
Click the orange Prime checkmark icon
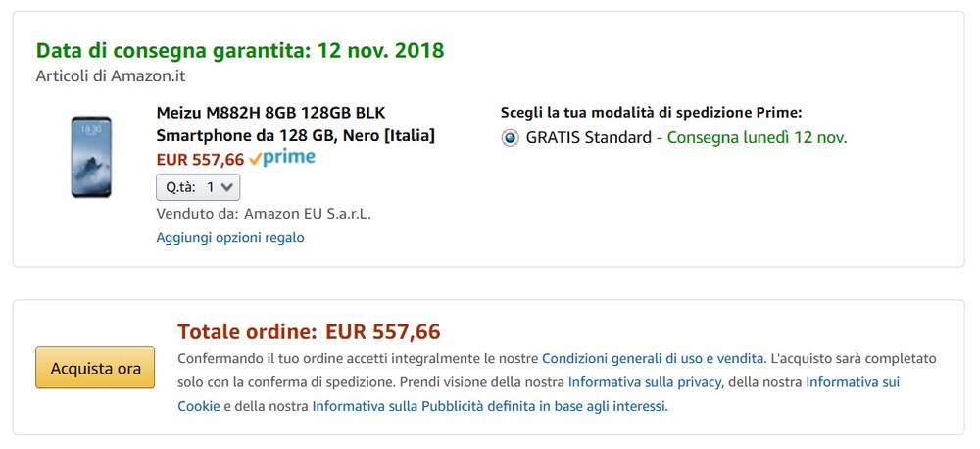pyautogui.click(x=255, y=160)
